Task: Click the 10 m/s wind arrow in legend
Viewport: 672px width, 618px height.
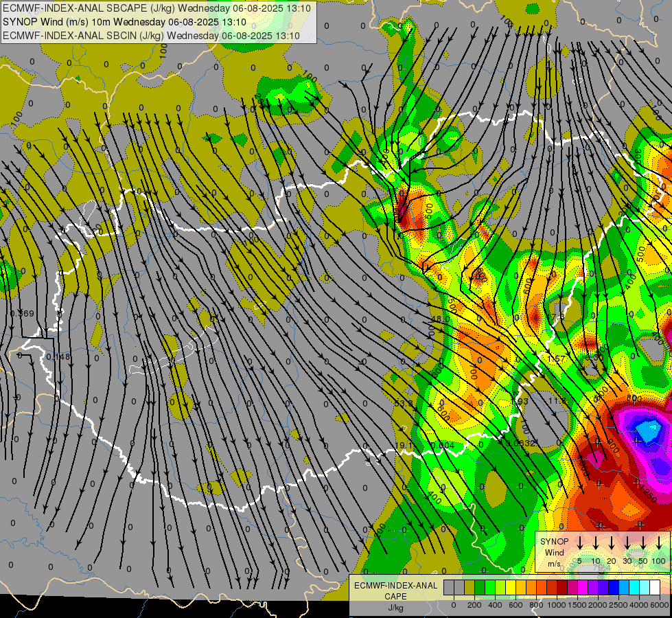Action: click(595, 542)
